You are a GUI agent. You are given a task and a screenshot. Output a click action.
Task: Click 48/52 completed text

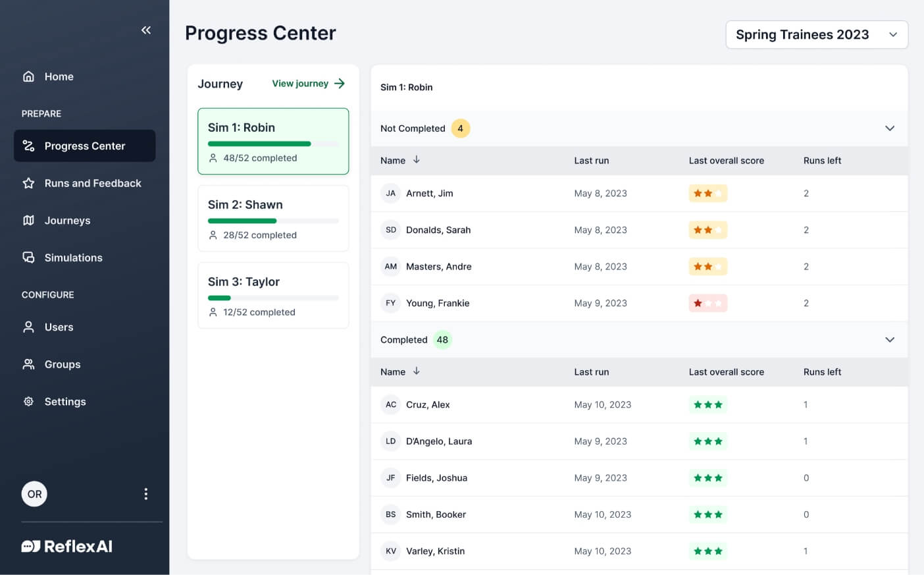coord(260,158)
